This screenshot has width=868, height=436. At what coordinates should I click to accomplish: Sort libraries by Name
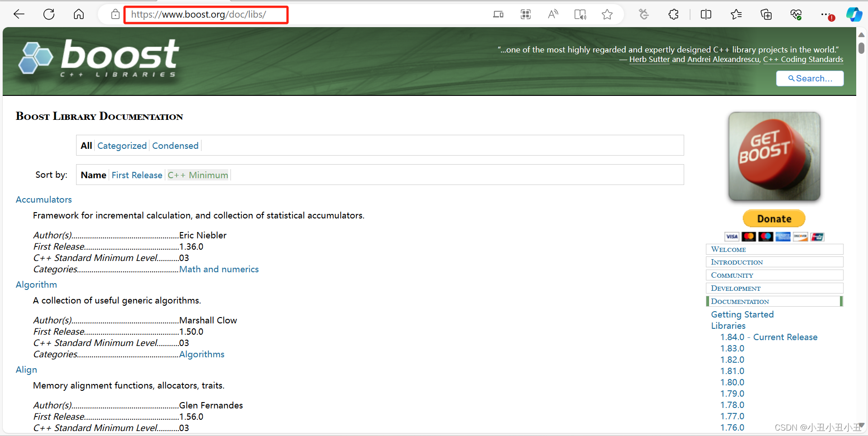click(93, 175)
